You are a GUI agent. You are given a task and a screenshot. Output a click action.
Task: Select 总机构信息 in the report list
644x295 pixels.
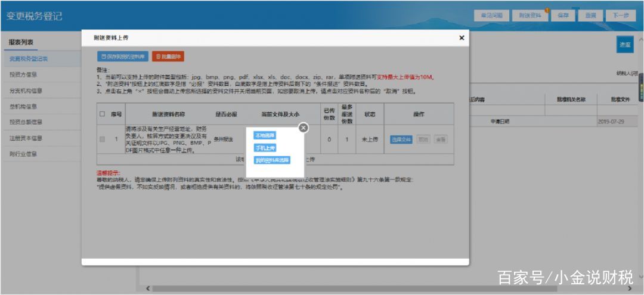click(x=41, y=106)
